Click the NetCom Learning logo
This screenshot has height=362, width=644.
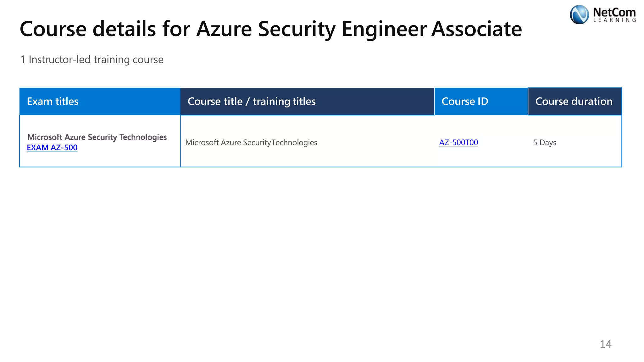(603, 14)
